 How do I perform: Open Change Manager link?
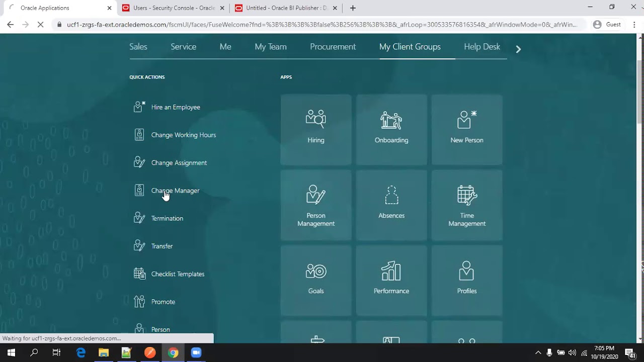[175, 191]
